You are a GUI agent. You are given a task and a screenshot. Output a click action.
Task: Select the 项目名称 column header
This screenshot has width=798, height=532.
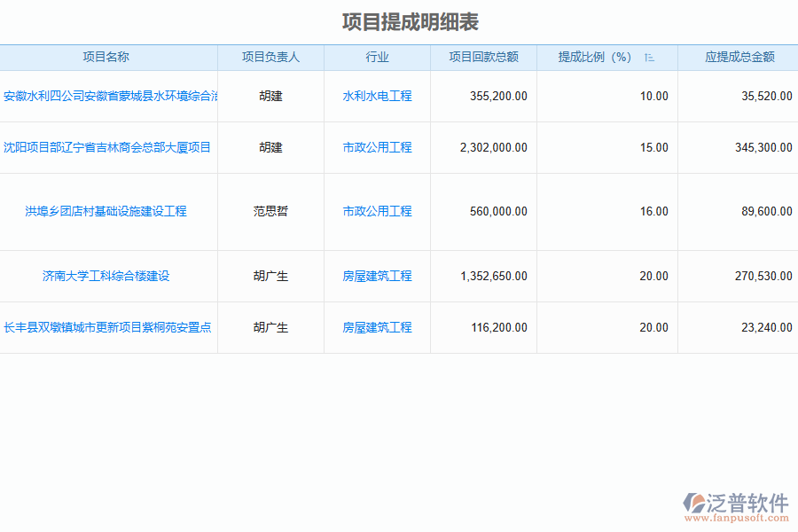pyautogui.click(x=106, y=57)
